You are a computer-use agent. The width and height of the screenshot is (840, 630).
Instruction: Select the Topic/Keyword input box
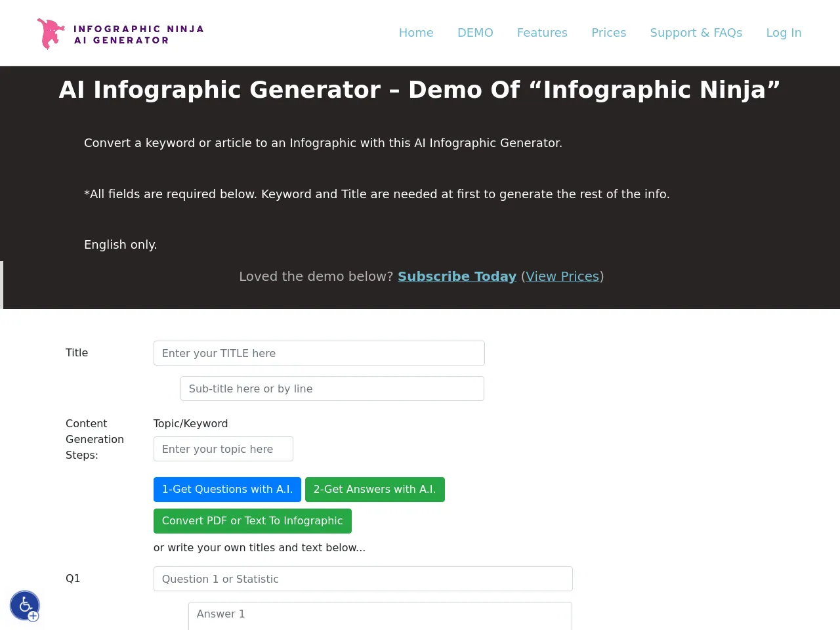click(x=223, y=449)
